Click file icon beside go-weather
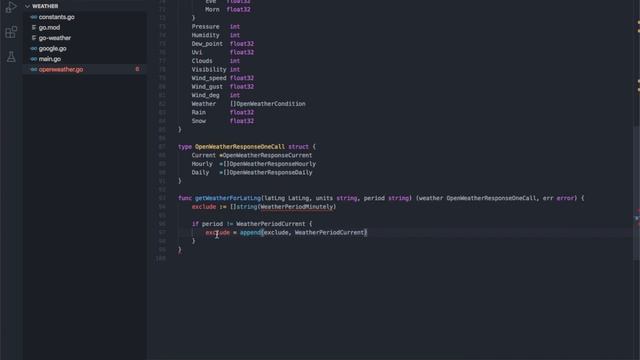 point(34,38)
